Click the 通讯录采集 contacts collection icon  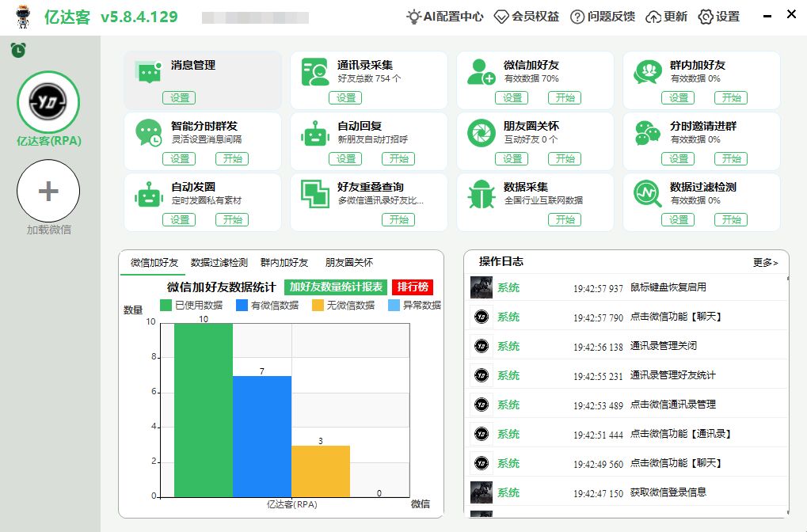point(314,72)
